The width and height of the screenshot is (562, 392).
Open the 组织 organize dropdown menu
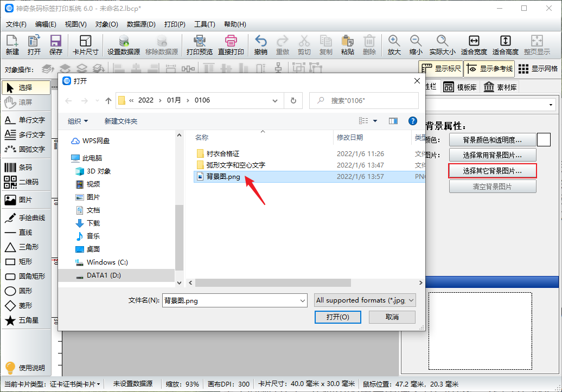tap(78, 121)
